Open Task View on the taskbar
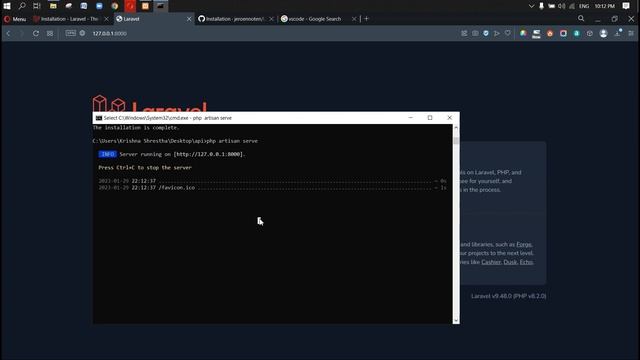The height and width of the screenshot is (360, 640). pos(37,6)
